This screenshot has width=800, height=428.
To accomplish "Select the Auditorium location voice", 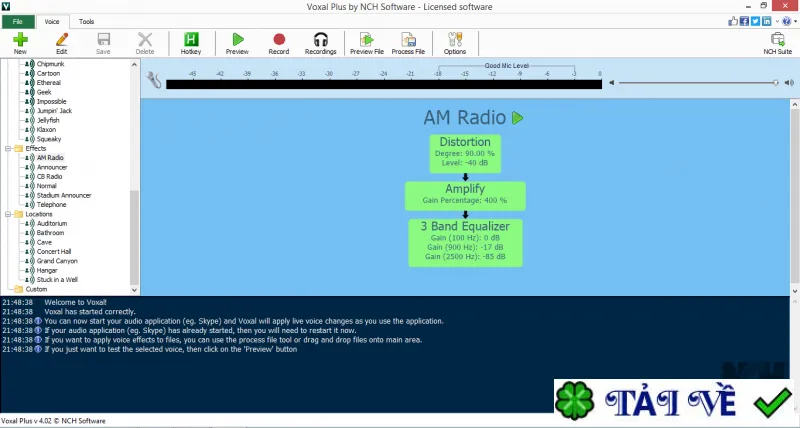I will [x=52, y=223].
